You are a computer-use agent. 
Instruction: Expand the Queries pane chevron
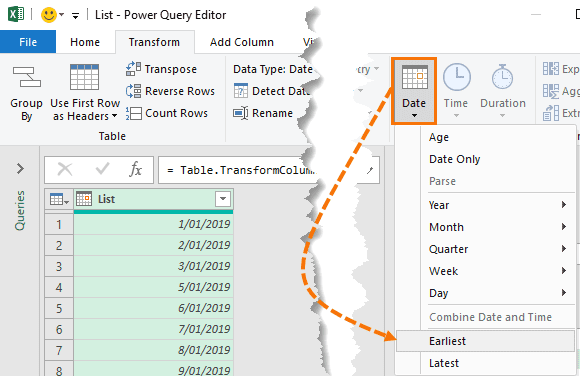[x=20, y=169]
